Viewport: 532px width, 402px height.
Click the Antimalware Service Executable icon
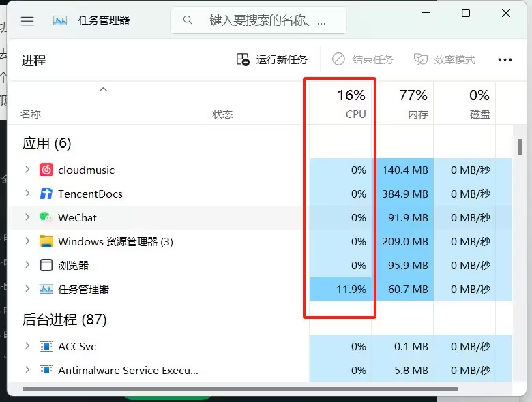tap(46, 370)
